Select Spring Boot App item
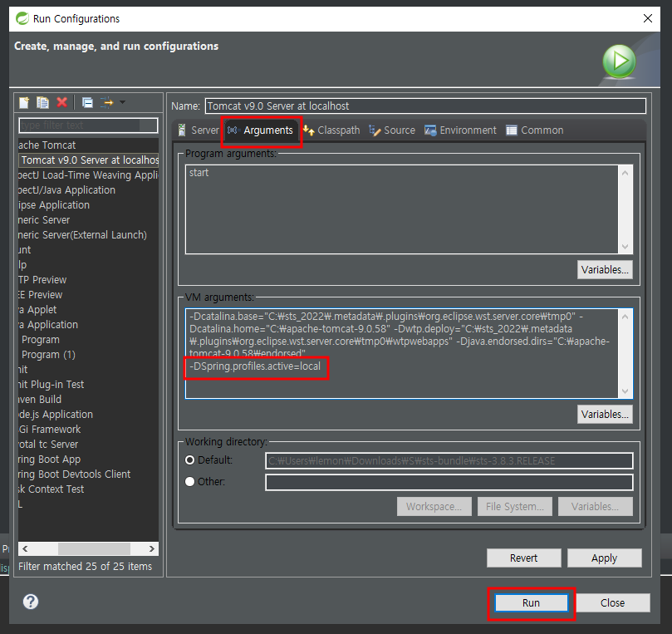 click(x=49, y=460)
